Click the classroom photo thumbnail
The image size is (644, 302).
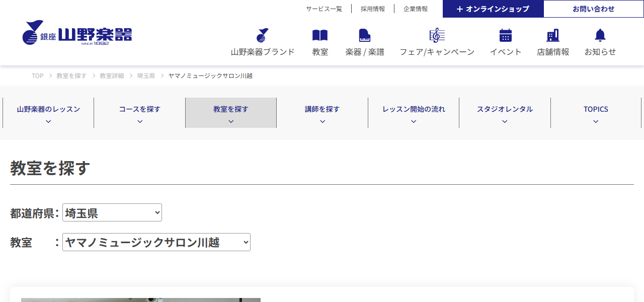click(141, 300)
